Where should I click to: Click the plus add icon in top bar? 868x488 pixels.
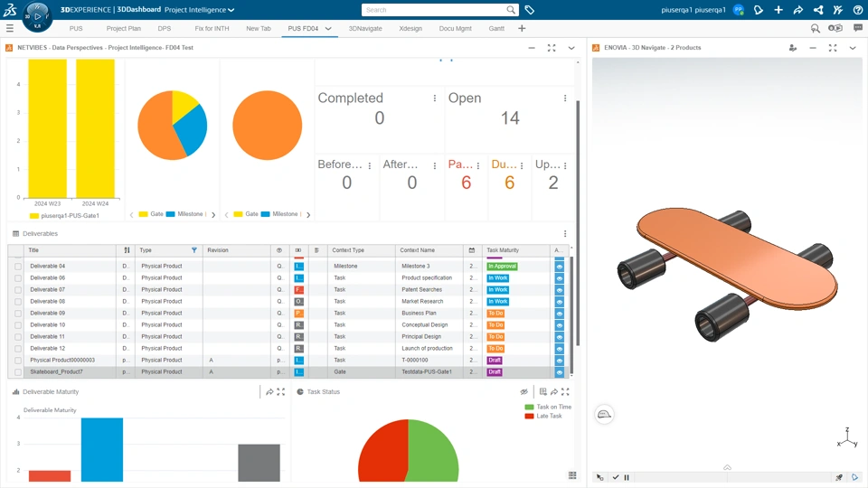click(778, 10)
